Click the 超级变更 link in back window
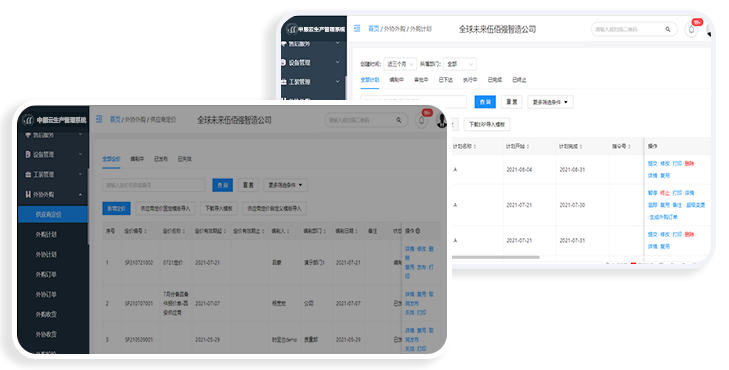 point(696,205)
